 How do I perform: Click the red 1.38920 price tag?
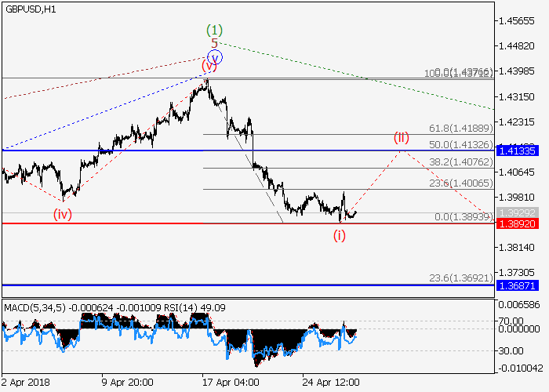[517, 223]
